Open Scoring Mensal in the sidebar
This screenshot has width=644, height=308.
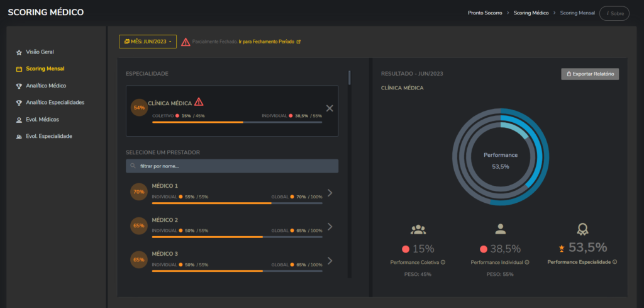pos(45,69)
